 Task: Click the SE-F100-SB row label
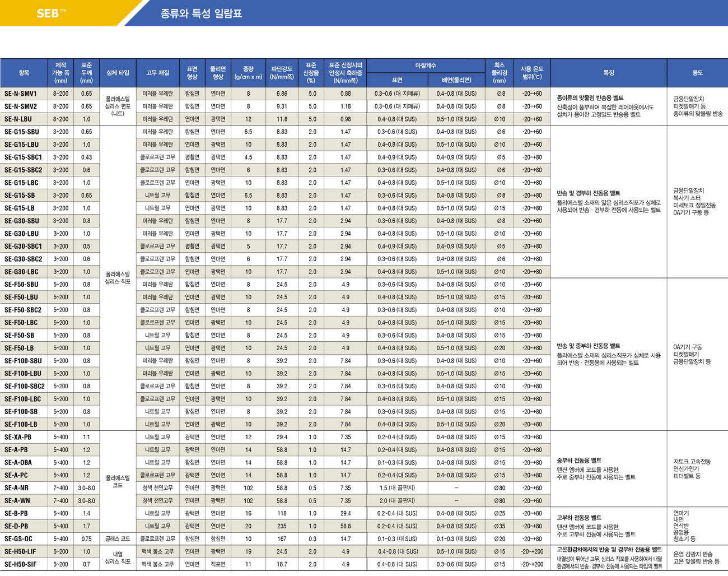[21, 412]
